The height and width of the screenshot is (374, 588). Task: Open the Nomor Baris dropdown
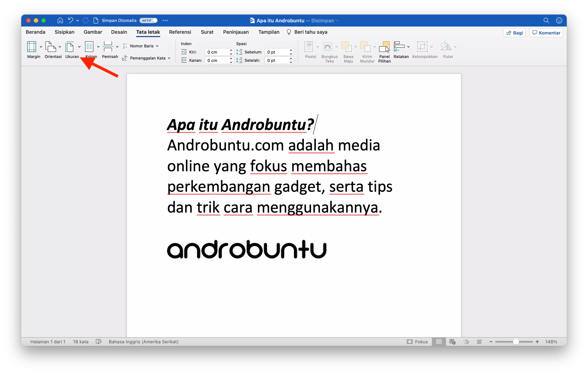[157, 46]
